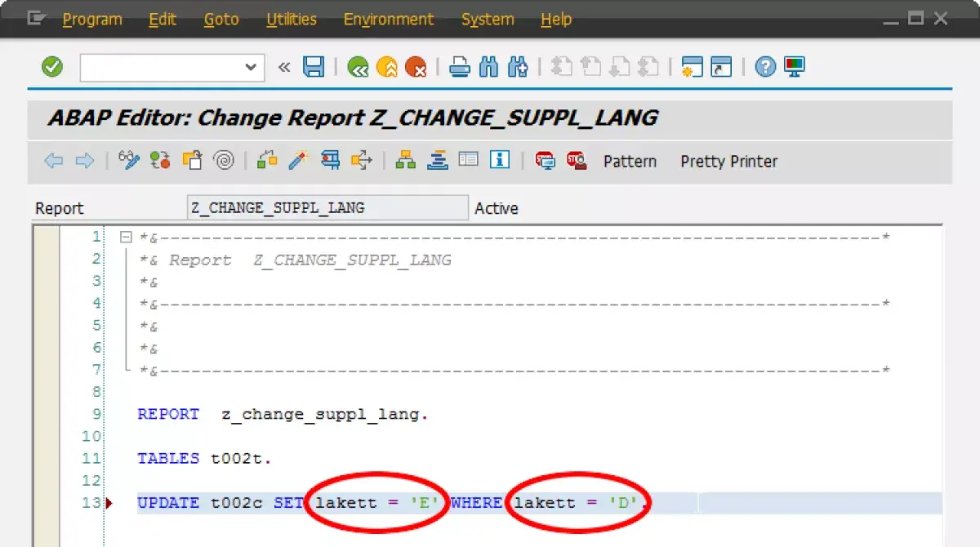This screenshot has height=547, width=980.
Task: Toggle Fullscreen editor icon
Action: coord(468,160)
